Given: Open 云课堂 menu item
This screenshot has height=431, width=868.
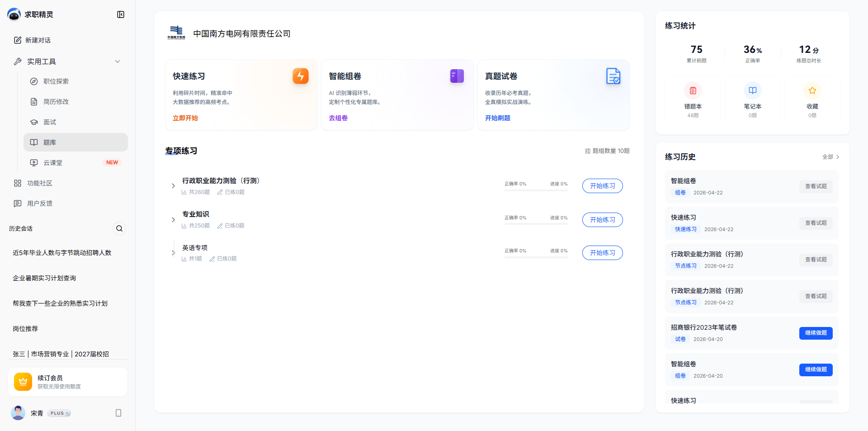Looking at the screenshot, I should 75,163.
